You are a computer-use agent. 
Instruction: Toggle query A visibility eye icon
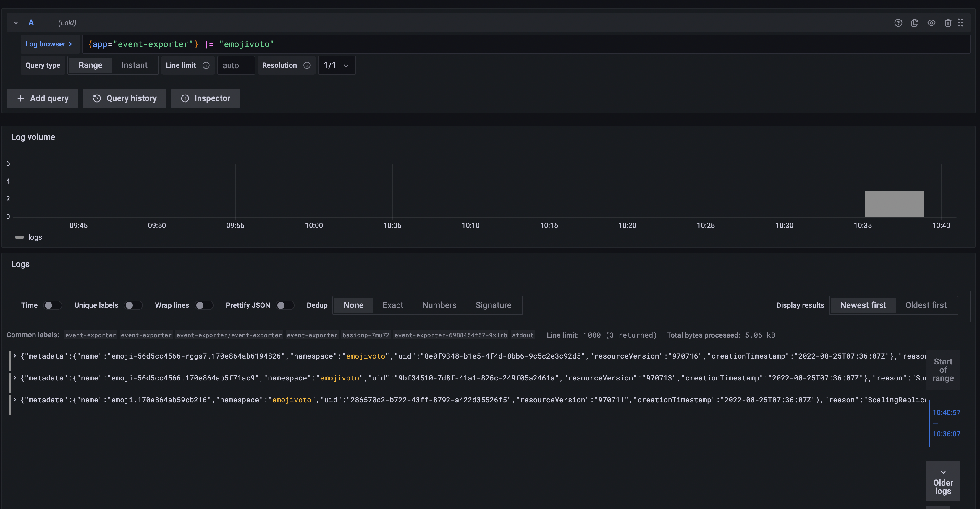click(931, 23)
